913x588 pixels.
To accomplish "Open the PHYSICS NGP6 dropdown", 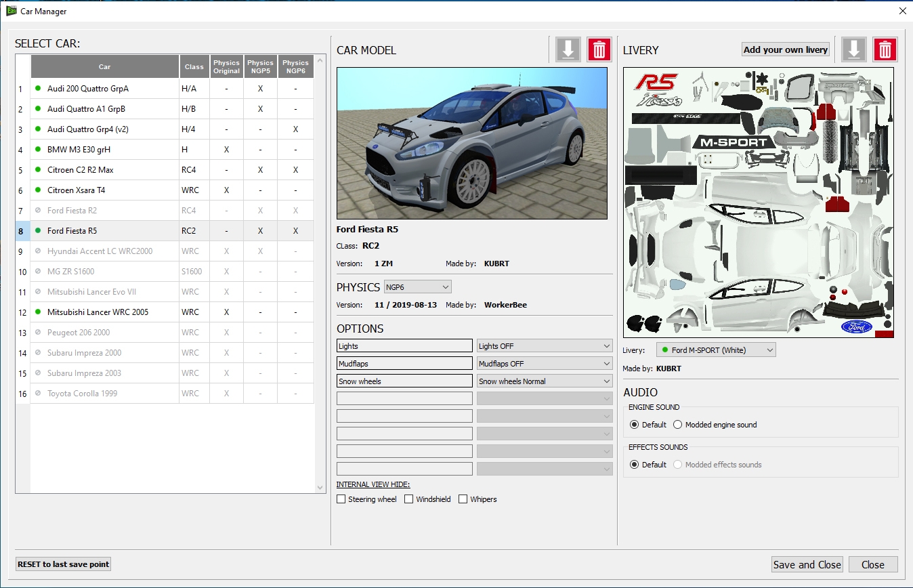I will pos(417,287).
